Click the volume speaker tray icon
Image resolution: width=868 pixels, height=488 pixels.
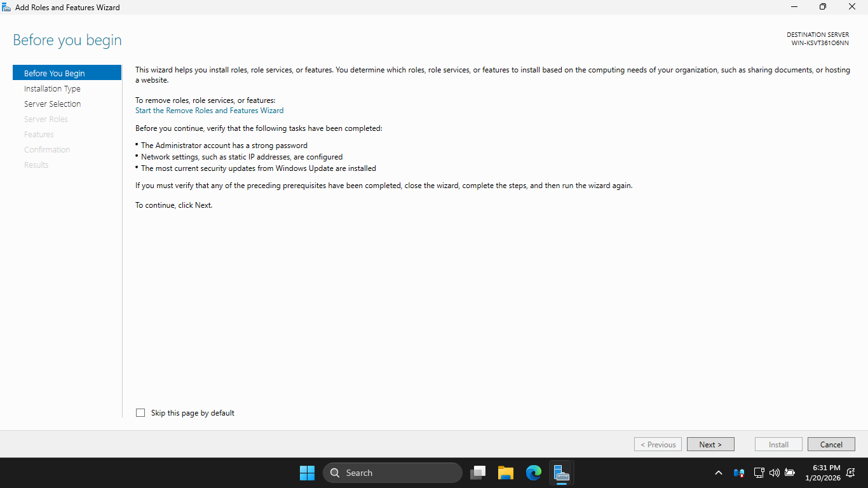pyautogui.click(x=774, y=473)
